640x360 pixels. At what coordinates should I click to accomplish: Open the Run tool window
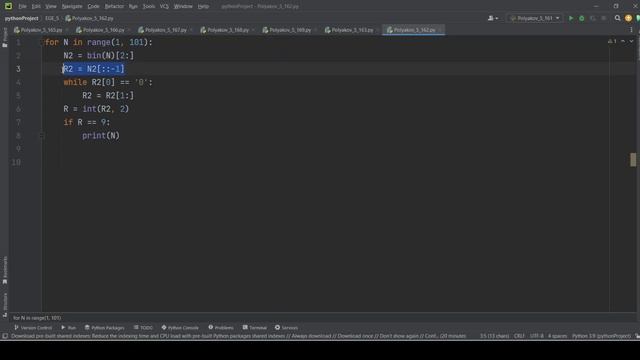click(69, 328)
